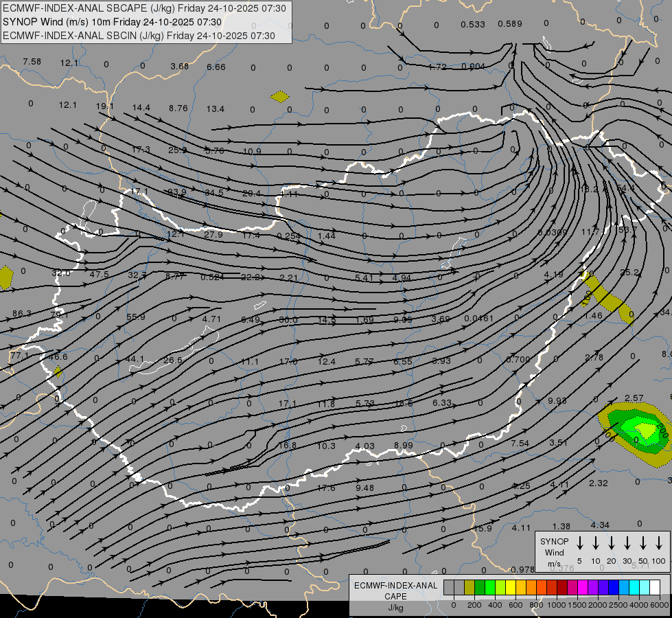Image resolution: width=672 pixels, height=618 pixels.
Task: Click the SYNOP label in wind legend
Action: [554, 541]
